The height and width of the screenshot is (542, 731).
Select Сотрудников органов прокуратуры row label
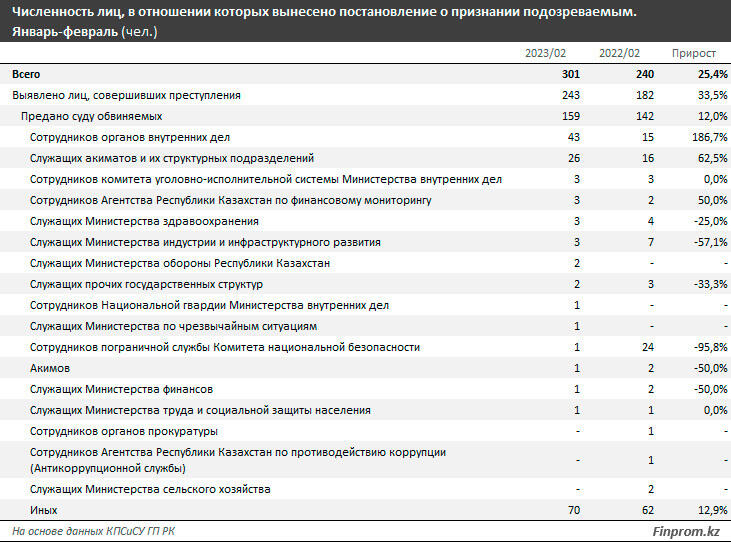tap(124, 431)
